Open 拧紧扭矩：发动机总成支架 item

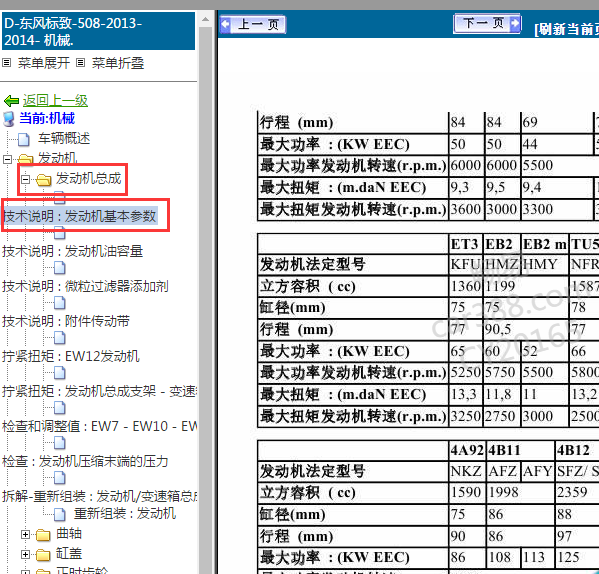[x=99, y=391]
